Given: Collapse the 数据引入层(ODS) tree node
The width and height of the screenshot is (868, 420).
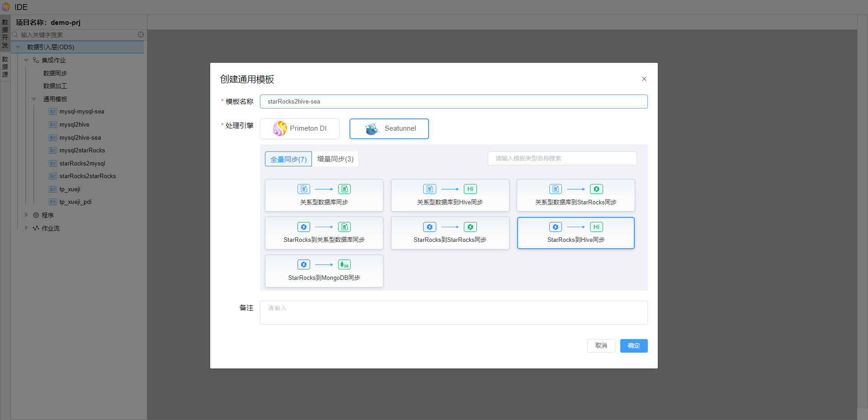Looking at the screenshot, I should point(18,47).
